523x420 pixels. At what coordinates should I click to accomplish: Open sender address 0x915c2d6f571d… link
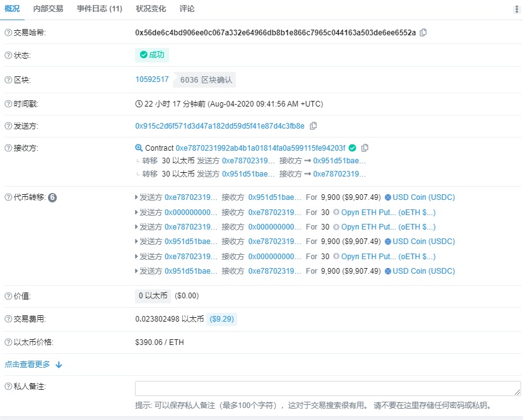point(220,125)
